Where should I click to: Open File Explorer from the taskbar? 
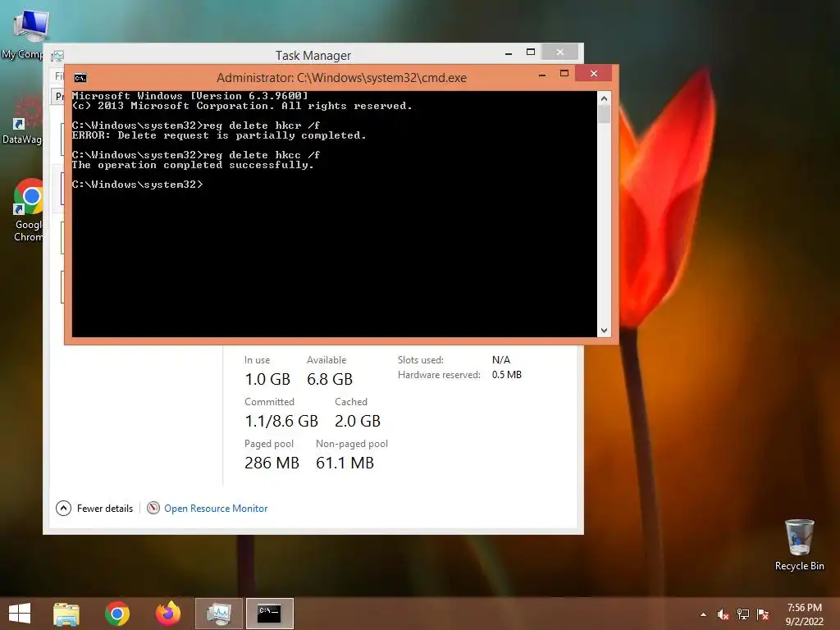pos(66,614)
